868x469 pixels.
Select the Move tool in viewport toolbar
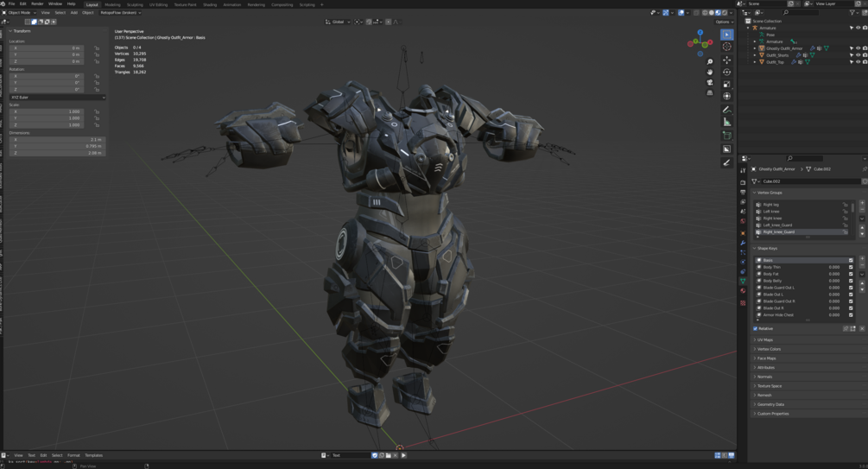coord(727,60)
